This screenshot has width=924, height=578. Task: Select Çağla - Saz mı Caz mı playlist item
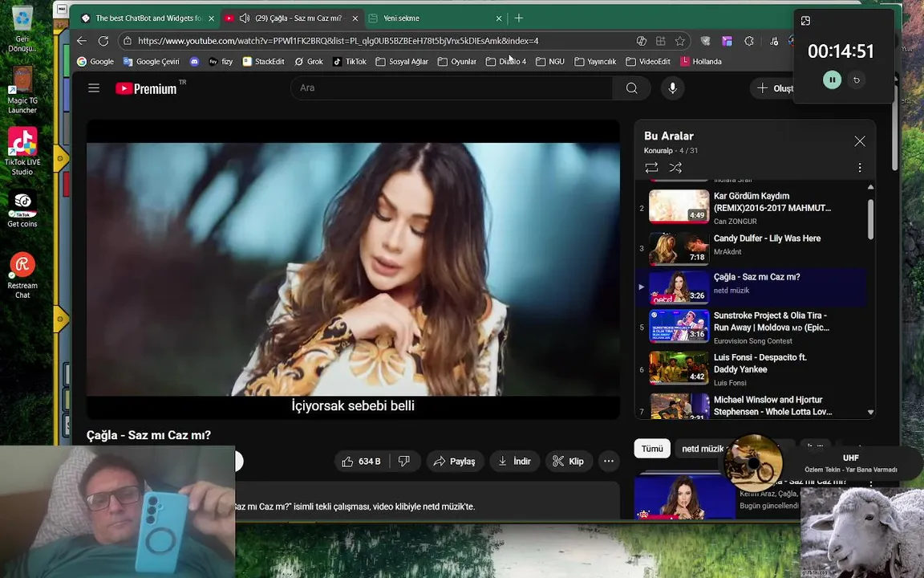coord(751,287)
